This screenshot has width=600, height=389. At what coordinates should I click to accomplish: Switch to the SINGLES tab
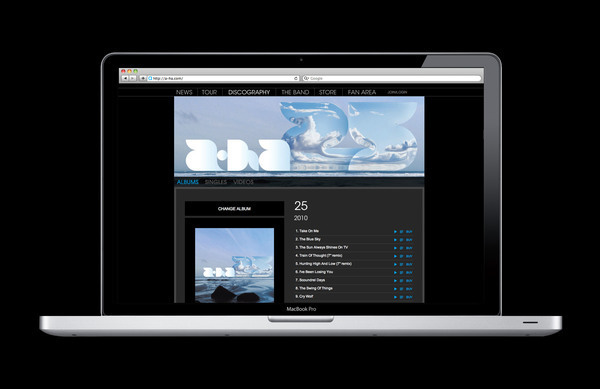(216, 182)
